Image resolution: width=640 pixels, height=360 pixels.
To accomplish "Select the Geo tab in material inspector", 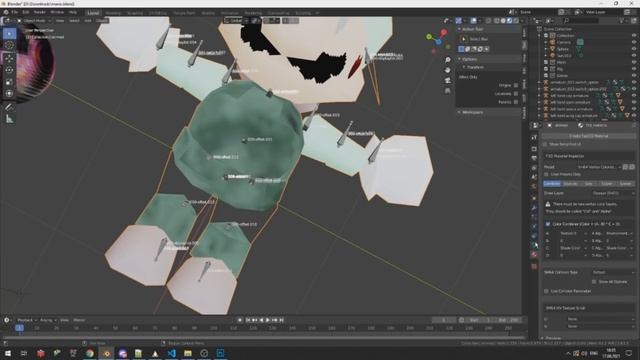I will click(x=588, y=184).
